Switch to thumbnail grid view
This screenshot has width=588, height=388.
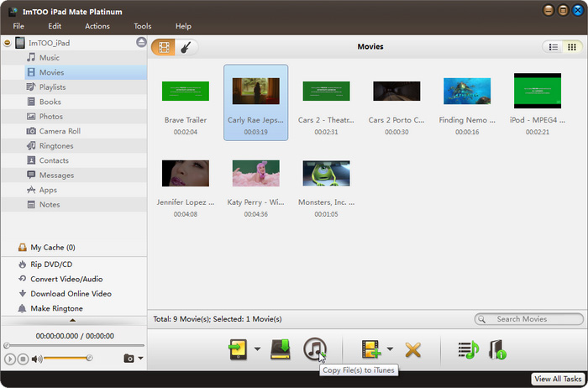click(572, 47)
